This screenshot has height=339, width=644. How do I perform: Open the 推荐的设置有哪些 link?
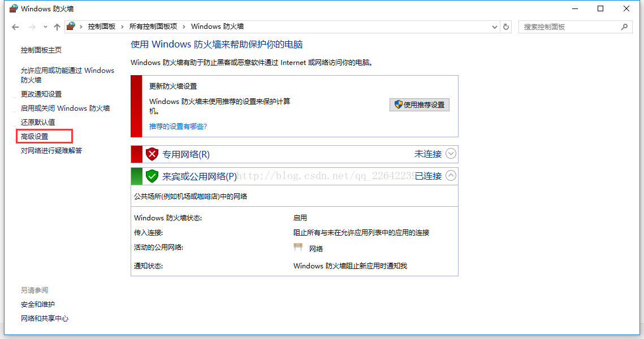coord(178,126)
